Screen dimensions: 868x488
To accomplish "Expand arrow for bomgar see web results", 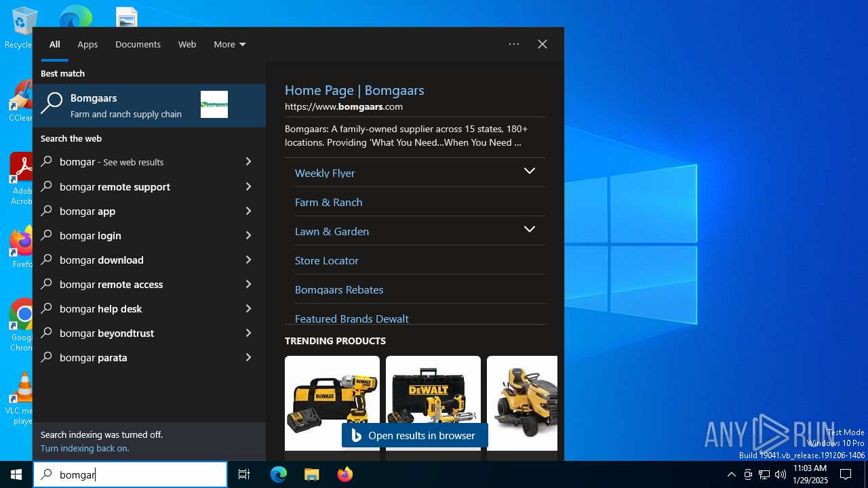I will coord(248,161).
